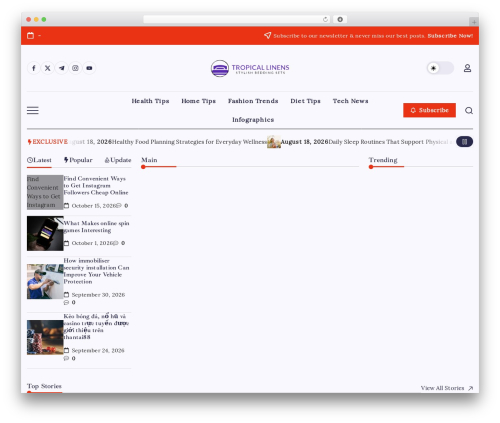The width and height of the screenshot is (500, 423).
Task: Click comment count icon on Instagram Followers post
Action: tap(119, 206)
